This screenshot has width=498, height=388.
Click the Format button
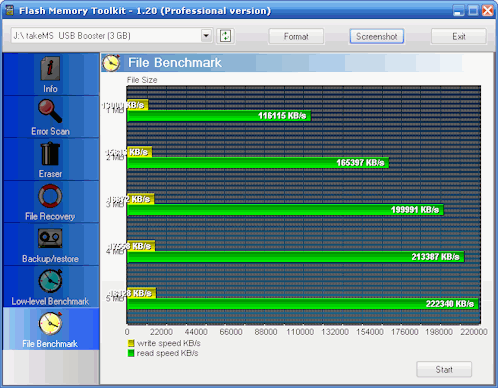pos(296,36)
